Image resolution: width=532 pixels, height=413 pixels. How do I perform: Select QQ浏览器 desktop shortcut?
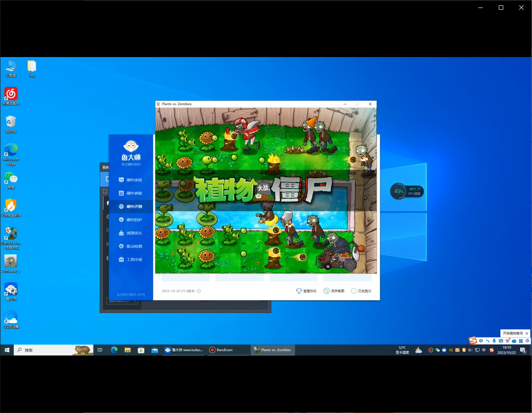coord(11,320)
